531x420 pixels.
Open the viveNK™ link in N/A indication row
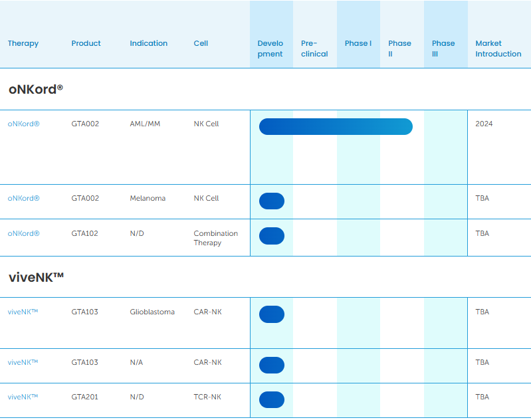(x=23, y=362)
